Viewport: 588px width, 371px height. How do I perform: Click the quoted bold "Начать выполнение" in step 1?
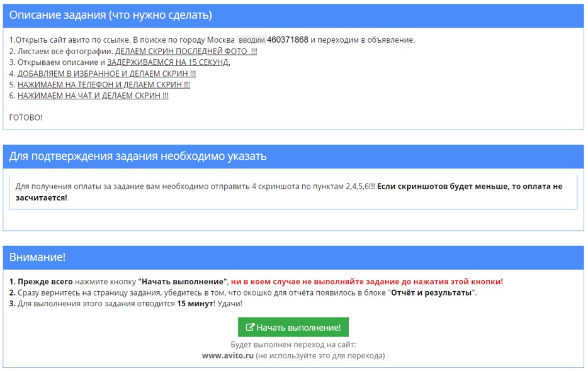pyautogui.click(x=183, y=282)
